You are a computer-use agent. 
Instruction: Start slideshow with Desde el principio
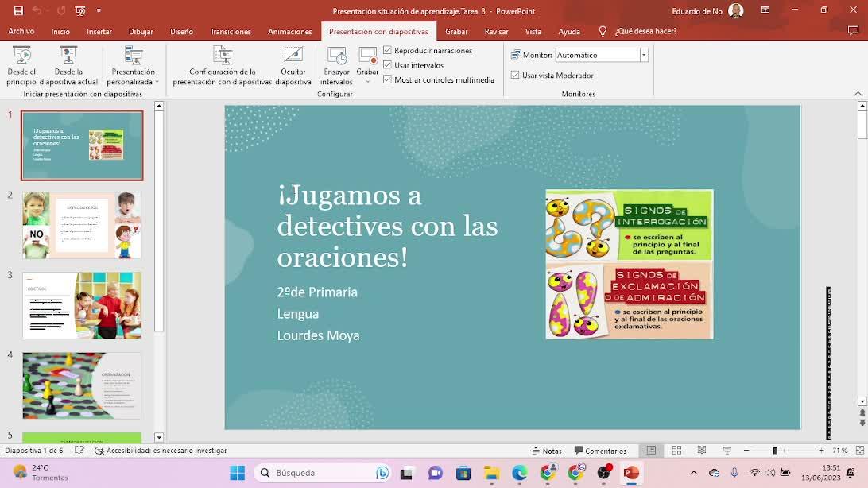(x=21, y=64)
